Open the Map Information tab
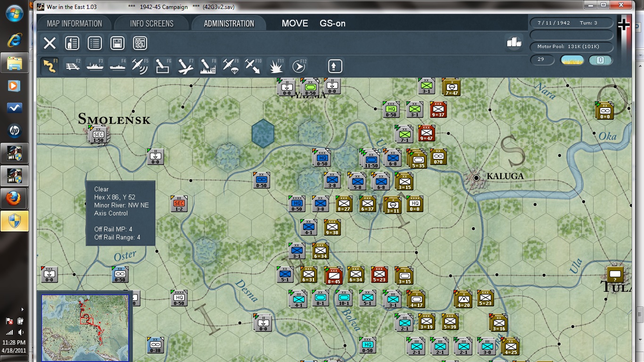 coord(74,23)
